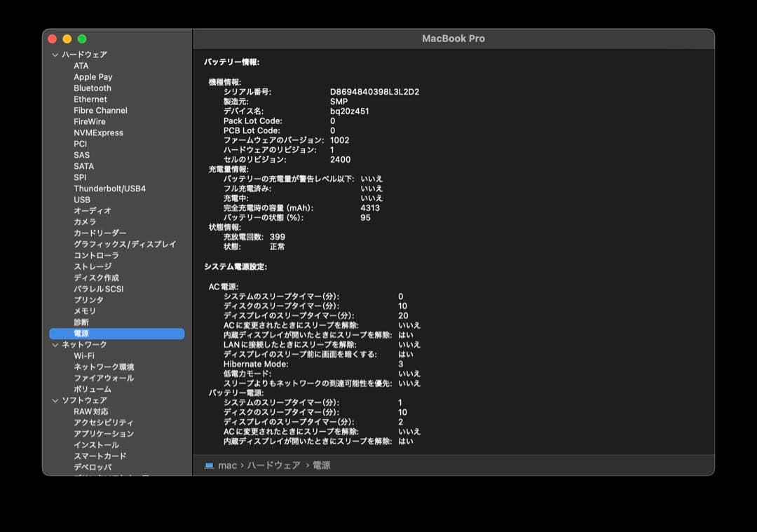Collapse the ハードウェア section in the sidebar

(x=55, y=54)
